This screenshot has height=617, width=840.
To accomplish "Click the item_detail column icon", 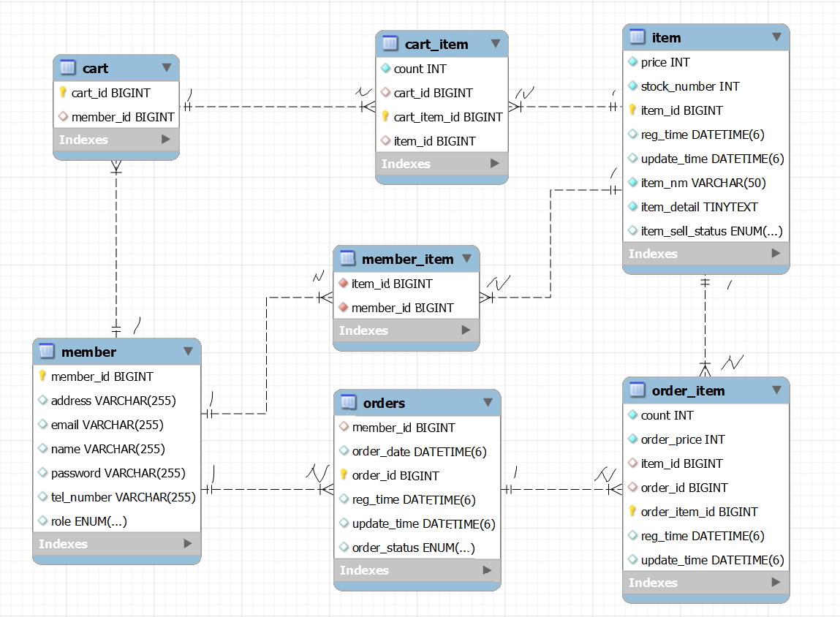I will coord(632,206).
